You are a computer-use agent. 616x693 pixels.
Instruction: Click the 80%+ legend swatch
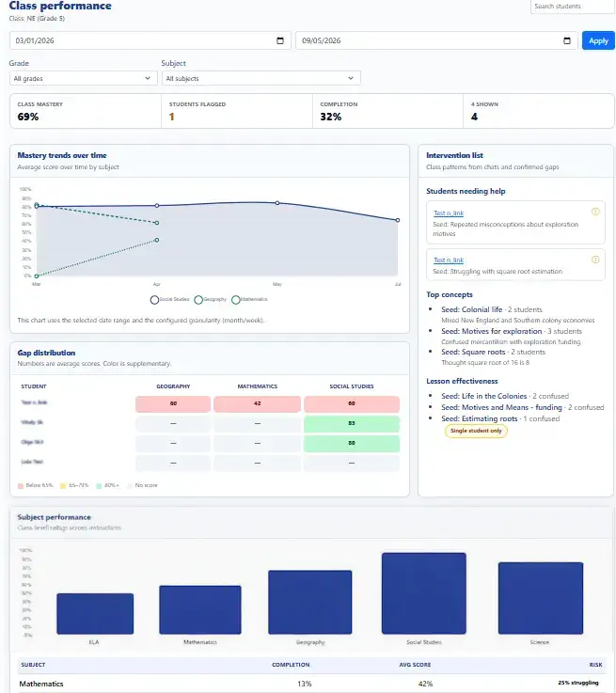tap(99, 486)
